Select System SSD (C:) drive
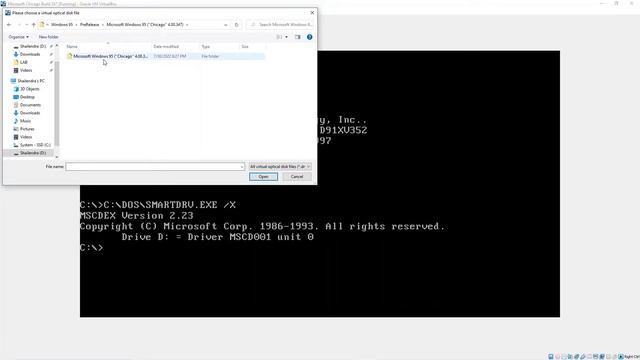 (35, 145)
